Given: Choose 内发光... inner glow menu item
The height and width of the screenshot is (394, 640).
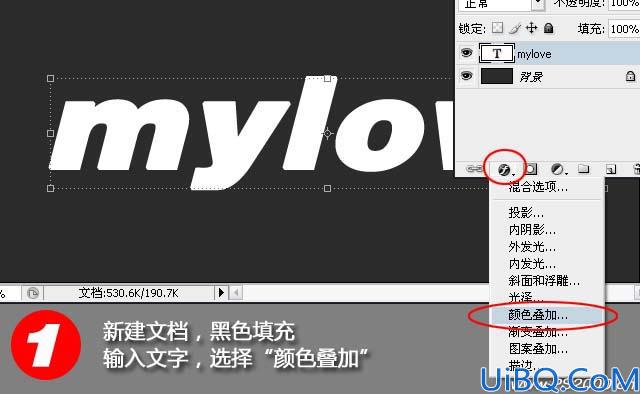Looking at the screenshot, I should pos(532,264).
